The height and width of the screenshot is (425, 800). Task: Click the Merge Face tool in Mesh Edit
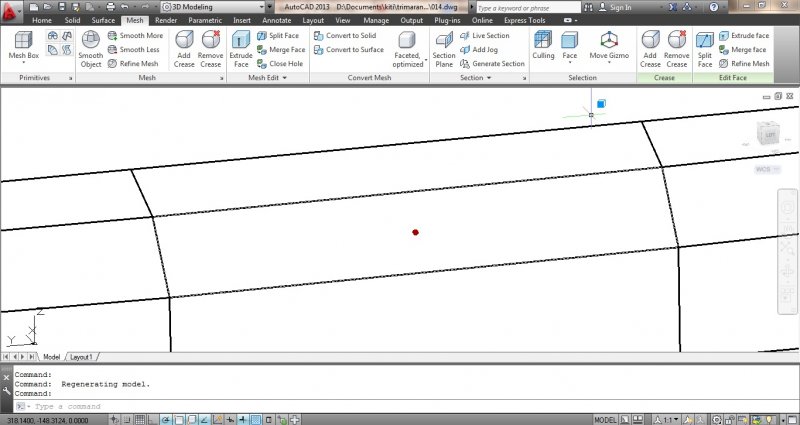click(x=281, y=49)
